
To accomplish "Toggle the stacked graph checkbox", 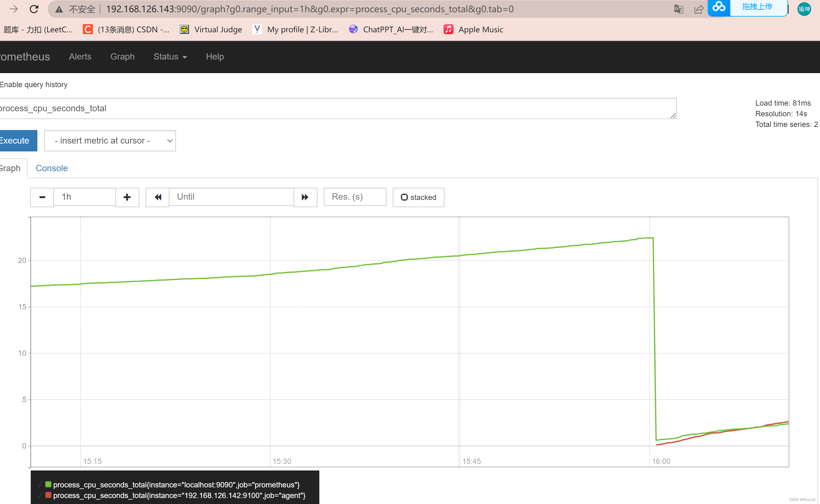I will click(404, 197).
